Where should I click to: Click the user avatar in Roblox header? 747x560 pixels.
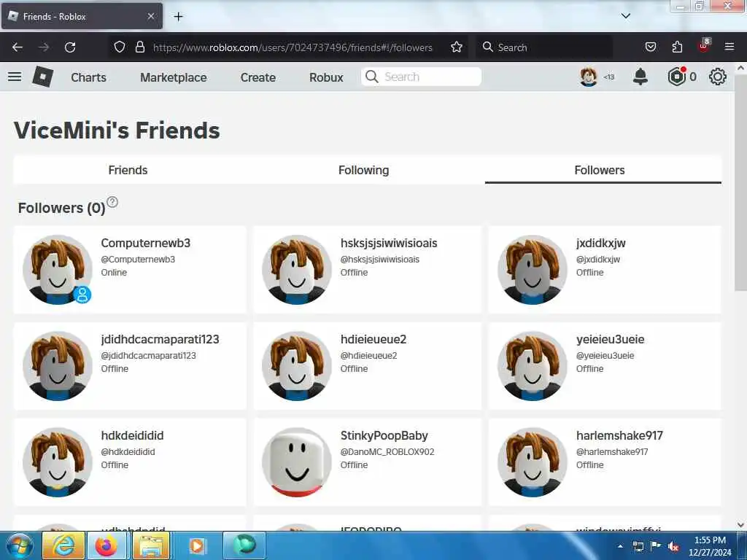pos(589,77)
